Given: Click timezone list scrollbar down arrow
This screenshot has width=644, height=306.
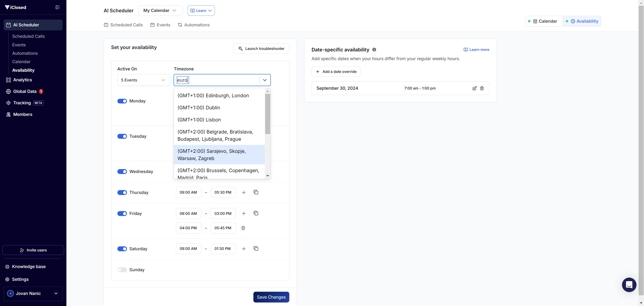Looking at the screenshot, I should click(267, 176).
